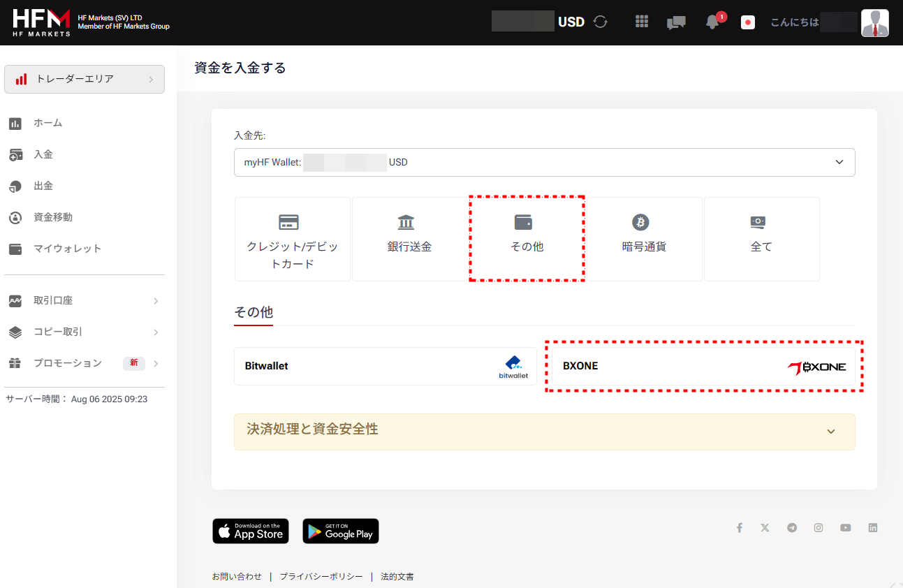The height and width of the screenshot is (588, 903).
Task: Refresh the USD balance with the sync icon
Action: [x=600, y=22]
